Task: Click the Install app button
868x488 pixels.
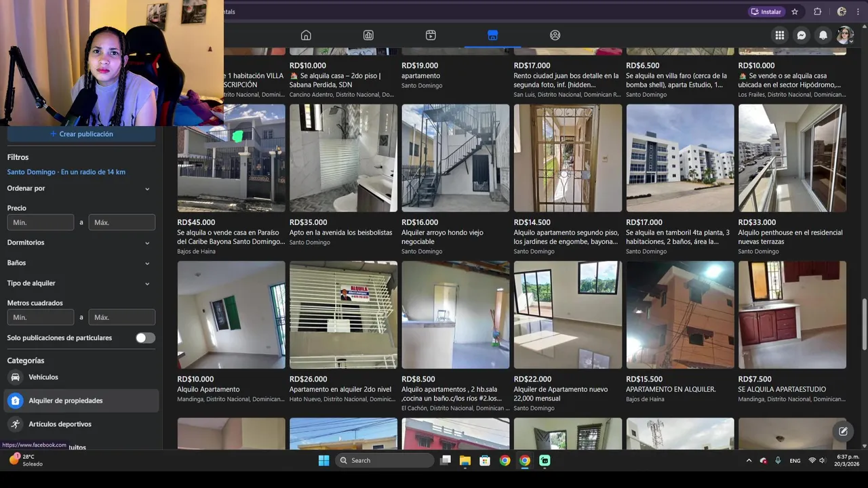Action: click(x=766, y=12)
